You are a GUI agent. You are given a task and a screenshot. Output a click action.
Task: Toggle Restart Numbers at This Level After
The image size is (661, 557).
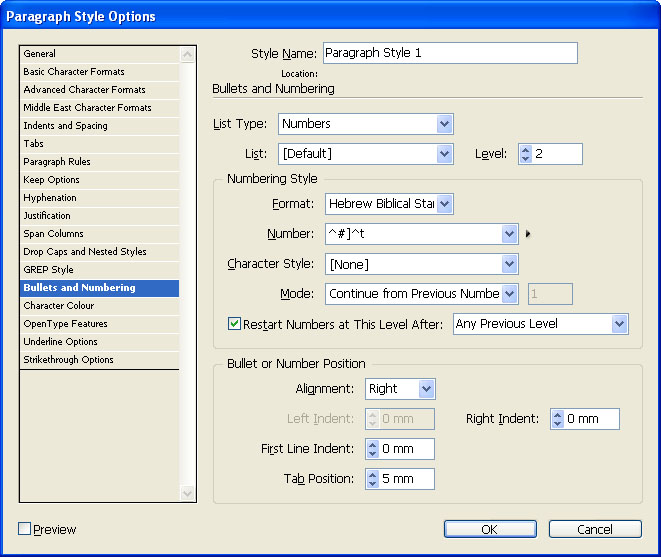(x=235, y=324)
